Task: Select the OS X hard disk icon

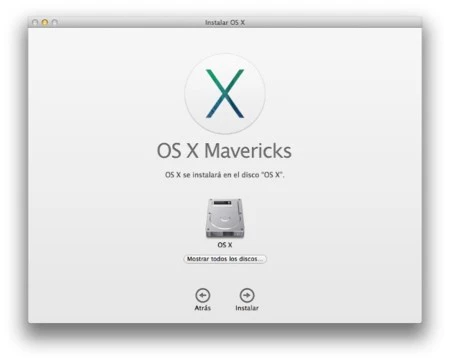Action: pyautogui.click(x=225, y=218)
